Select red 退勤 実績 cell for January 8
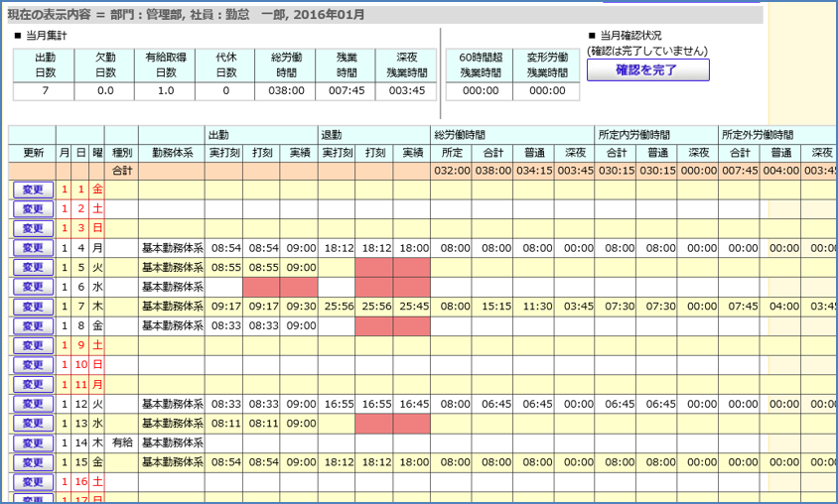The width and height of the screenshot is (838, 504). (x=412, y=325)
